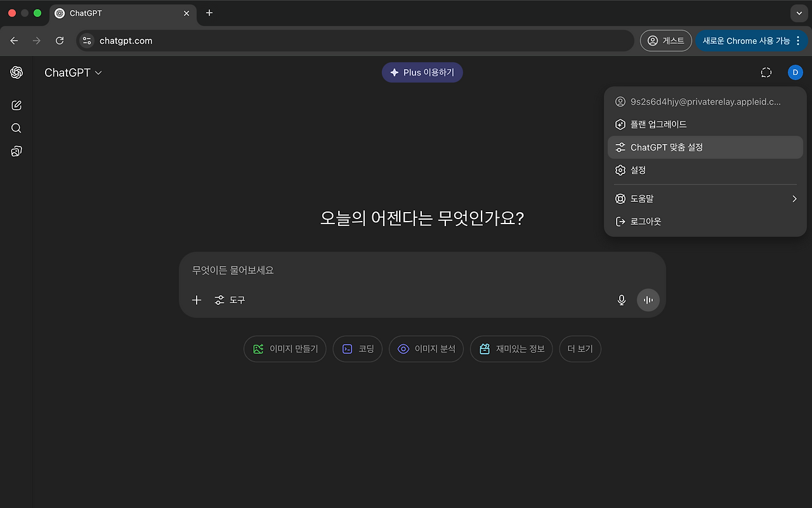Close the ChatGPT browser tab
This screenshot has height=508, width=812.
click(x=185, y=13)
